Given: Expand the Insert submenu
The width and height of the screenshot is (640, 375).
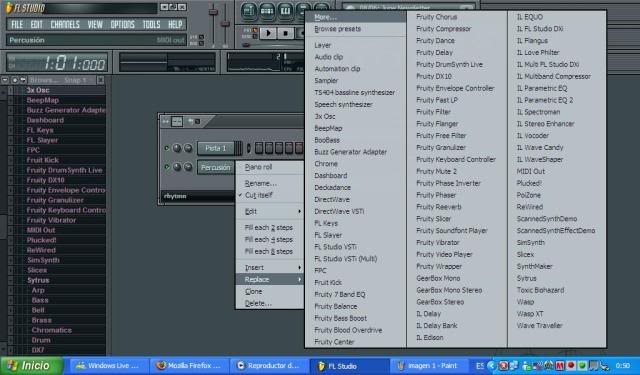Looking at the screenshot, I should point(270,268).
